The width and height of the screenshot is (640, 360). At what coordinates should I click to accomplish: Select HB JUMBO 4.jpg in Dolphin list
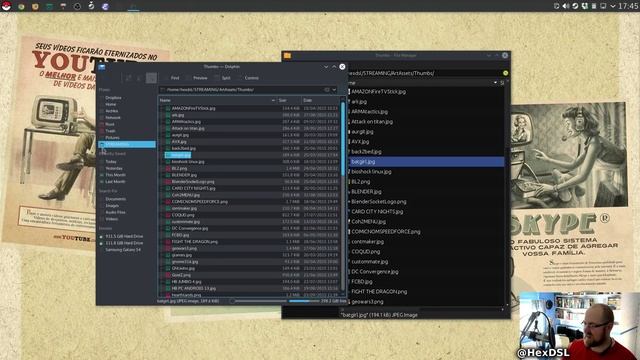point(186,282)
